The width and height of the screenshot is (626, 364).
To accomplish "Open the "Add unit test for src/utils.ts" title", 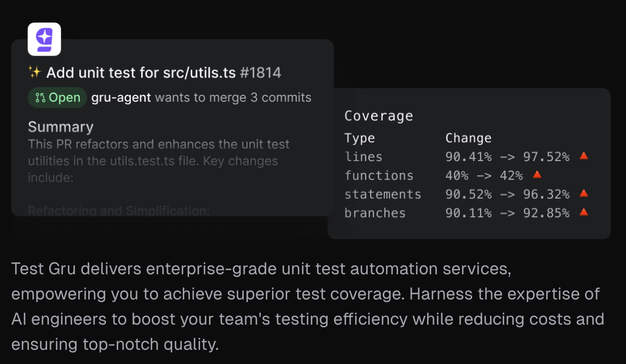I will click(x=141, y=72).
